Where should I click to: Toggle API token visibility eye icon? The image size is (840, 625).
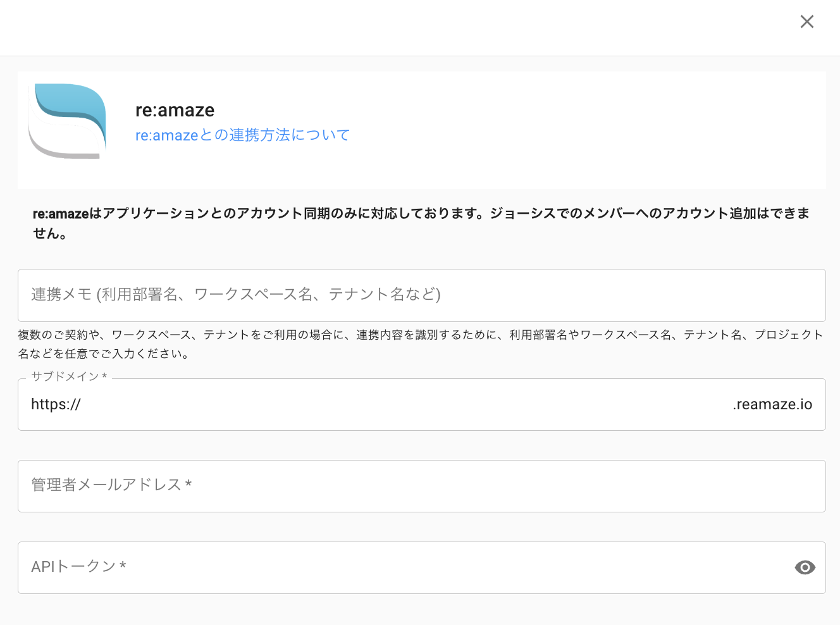[805, 567]
